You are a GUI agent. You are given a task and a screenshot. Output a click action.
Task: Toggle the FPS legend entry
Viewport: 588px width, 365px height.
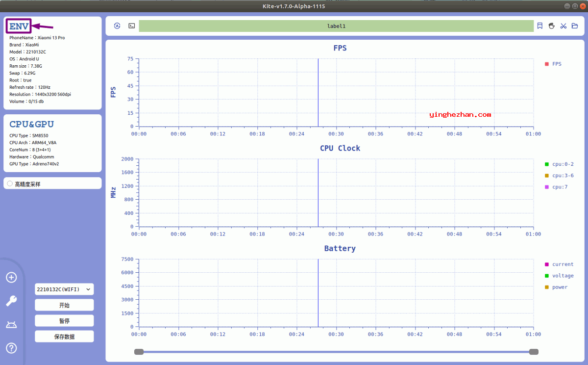point(553,64)
